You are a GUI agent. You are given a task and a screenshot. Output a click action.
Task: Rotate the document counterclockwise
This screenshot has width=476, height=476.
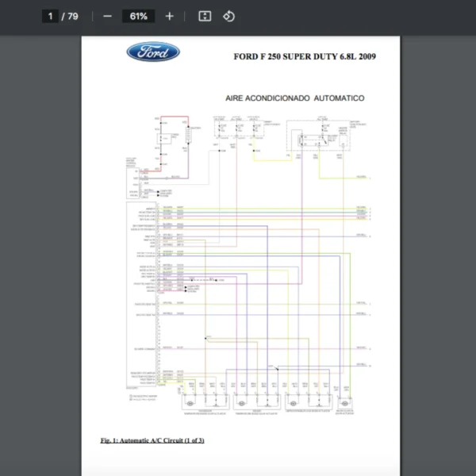(228, 16)
